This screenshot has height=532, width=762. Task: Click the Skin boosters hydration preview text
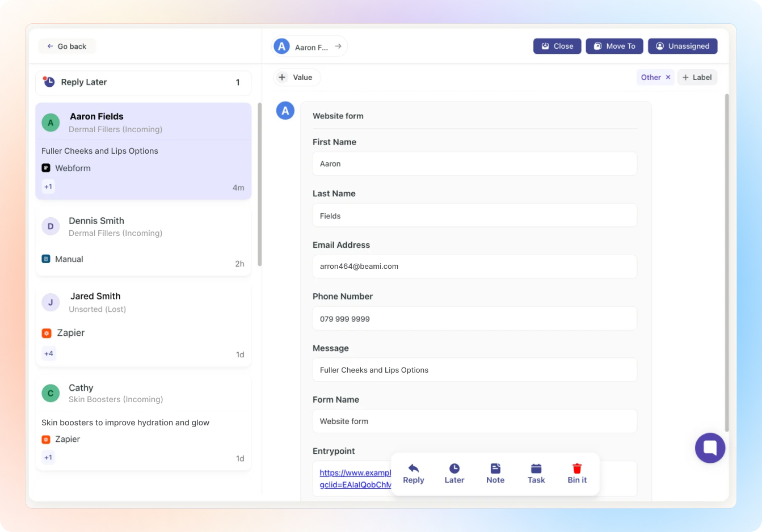pos(125,423)
